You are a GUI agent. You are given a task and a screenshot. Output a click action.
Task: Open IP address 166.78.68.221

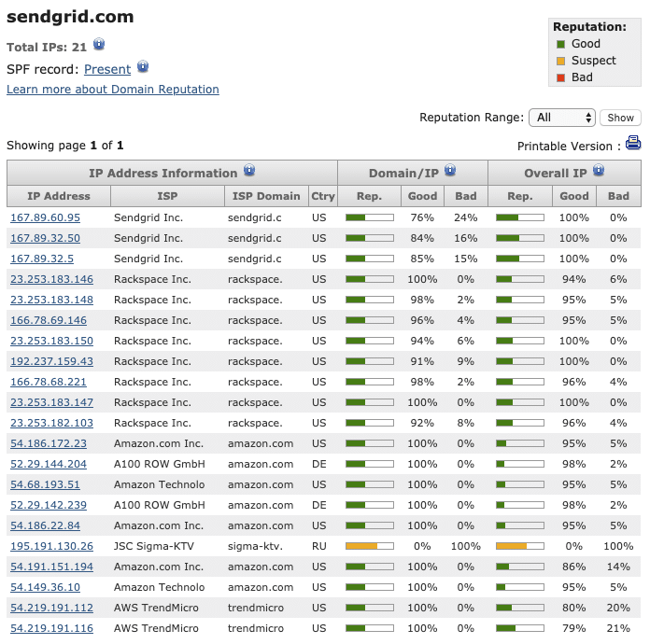49,382
